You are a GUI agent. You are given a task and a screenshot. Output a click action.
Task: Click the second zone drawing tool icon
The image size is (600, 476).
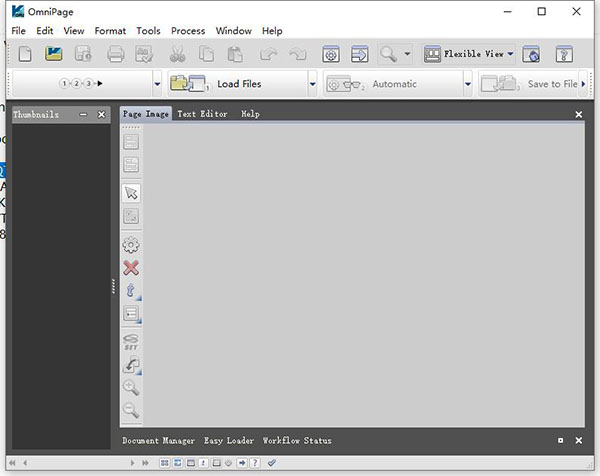[x=131, y=165]
